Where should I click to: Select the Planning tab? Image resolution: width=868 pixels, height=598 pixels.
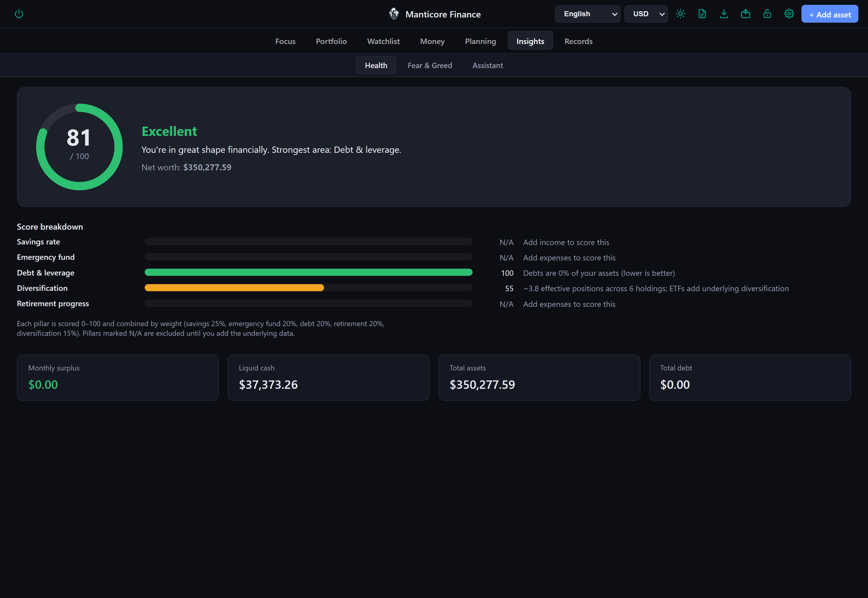coord(480,41)
